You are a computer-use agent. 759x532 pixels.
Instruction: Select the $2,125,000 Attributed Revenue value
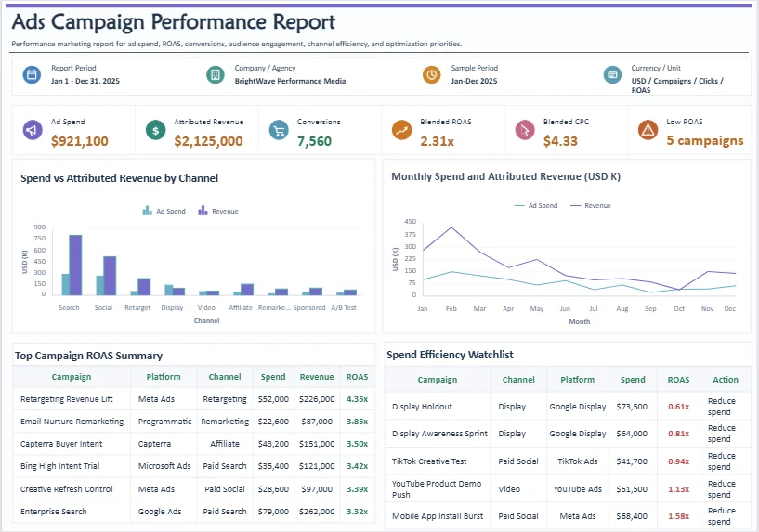208,141
